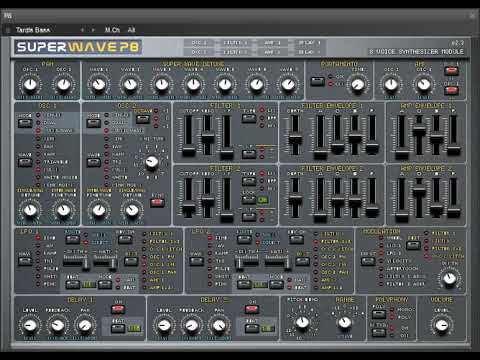The height and width of the screenshot is (360, 480).
Task: Select the FILTER 1 item in the header strip
Action: (x=235, y=43)
